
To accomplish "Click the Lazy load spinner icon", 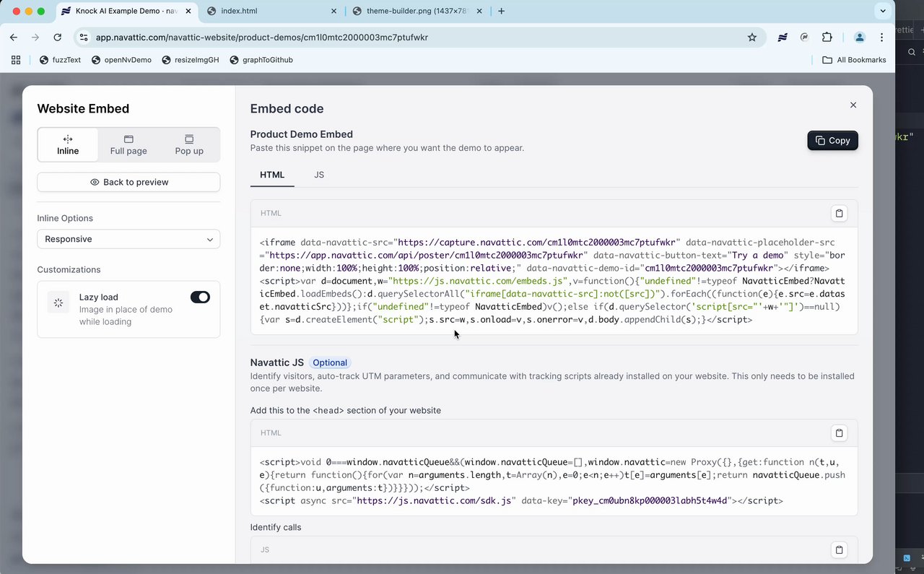I will [58, 303].
